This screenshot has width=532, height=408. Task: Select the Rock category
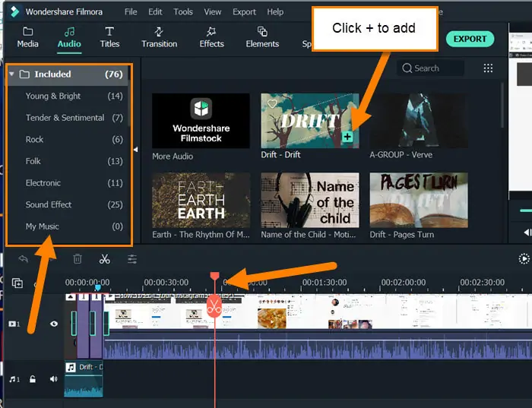click(69, 139)
